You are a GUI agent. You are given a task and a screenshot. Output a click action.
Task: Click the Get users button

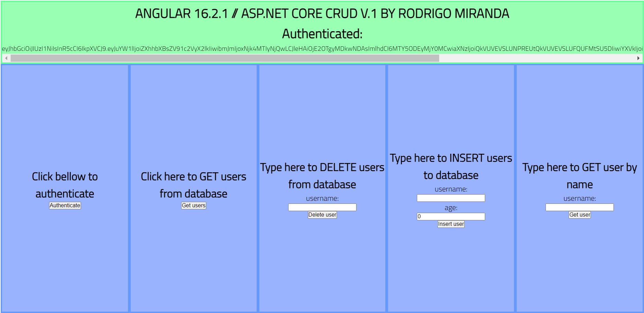click(194, 206)
